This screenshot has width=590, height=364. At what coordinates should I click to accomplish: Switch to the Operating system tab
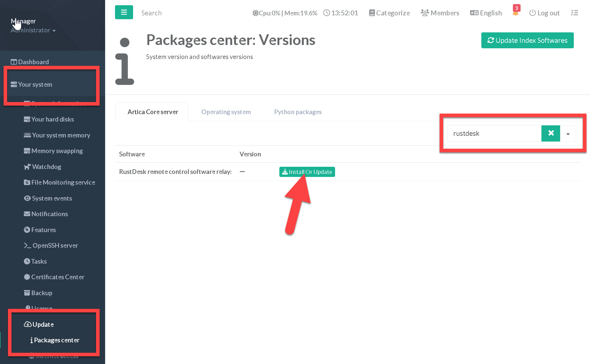click(x=226, y=112)
